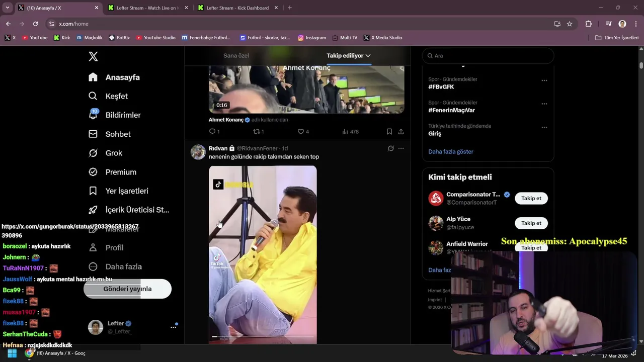
Task: Open Tüm Yer İşaretleri folder
Action: (x=617, y=38)
